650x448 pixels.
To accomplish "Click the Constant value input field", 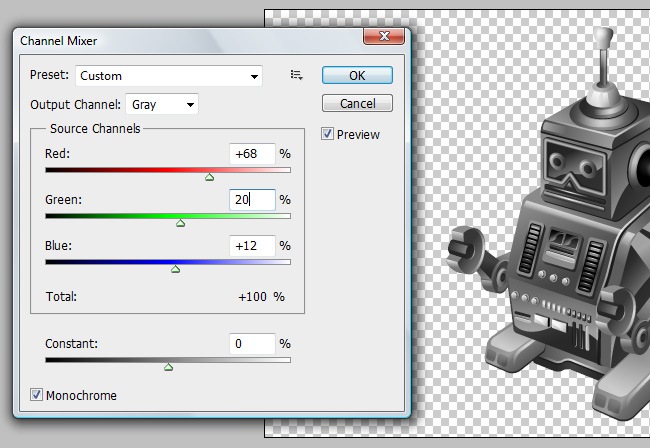I will 251,344.
